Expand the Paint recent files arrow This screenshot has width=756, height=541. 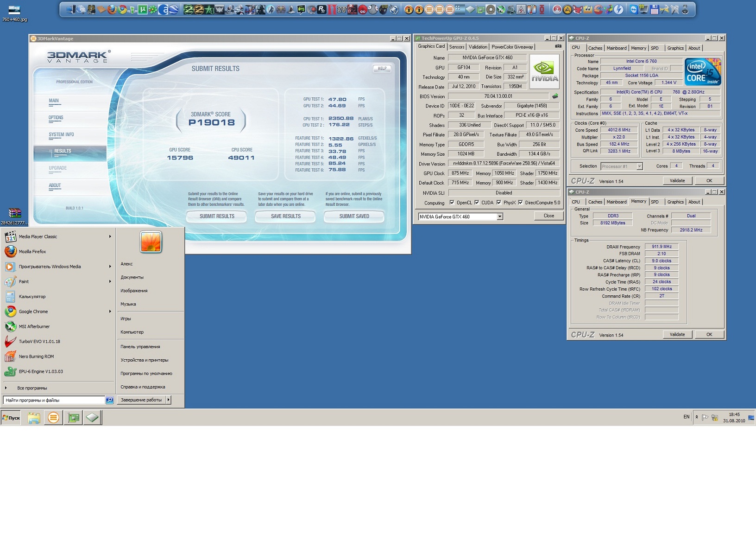[x=110, y=281]
